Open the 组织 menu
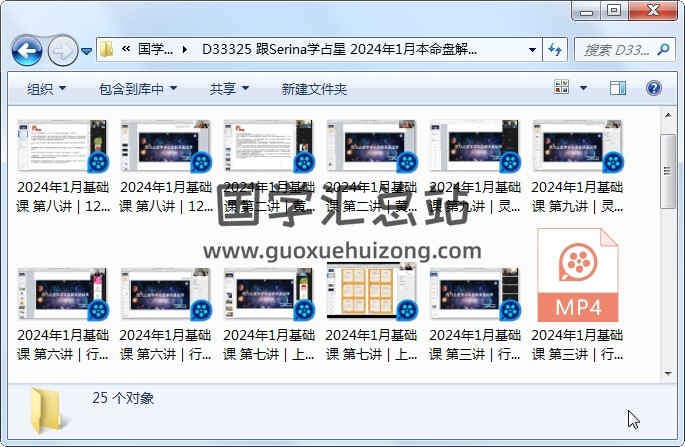 [46, 89]
